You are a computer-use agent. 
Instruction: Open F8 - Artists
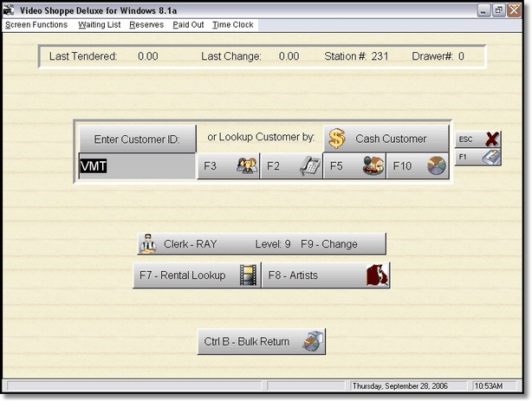tap(326, 275)
